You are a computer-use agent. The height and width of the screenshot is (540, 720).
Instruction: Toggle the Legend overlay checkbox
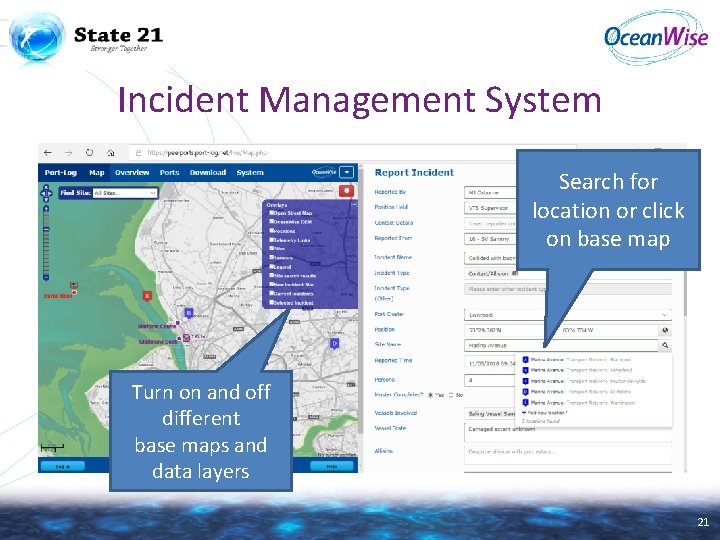point(271,266)
